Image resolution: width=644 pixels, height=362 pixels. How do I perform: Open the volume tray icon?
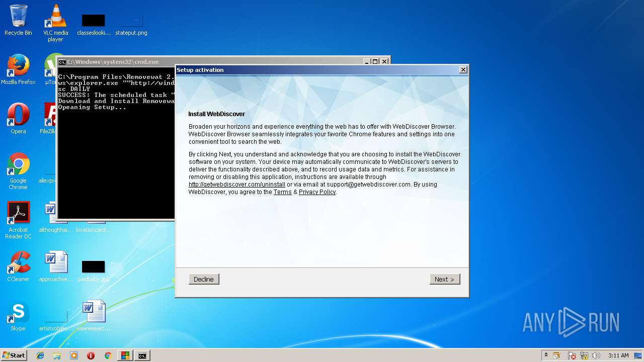[x=596, y=355]
